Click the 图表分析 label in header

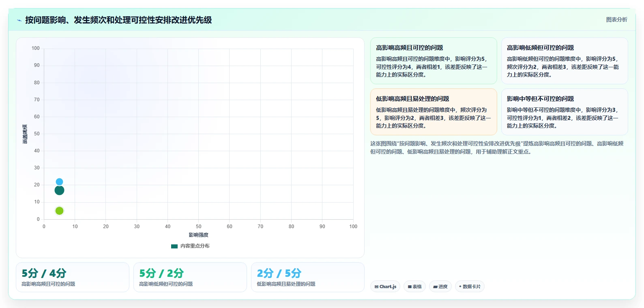[616, 19]
